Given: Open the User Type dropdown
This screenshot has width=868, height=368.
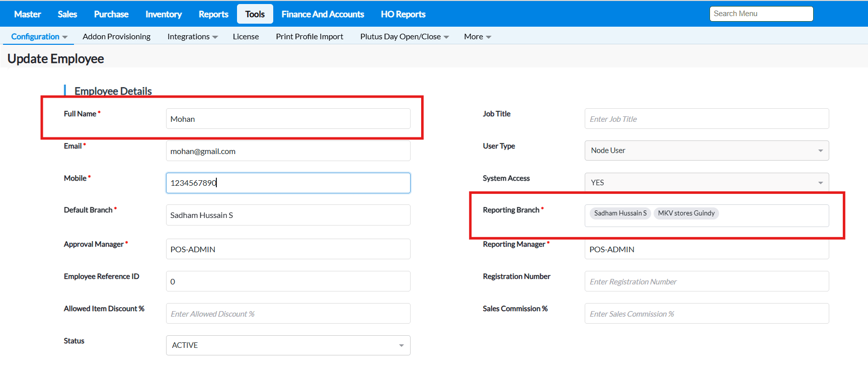Looking at the screenshot, I should pyautogui.click(x=706, y=151).
